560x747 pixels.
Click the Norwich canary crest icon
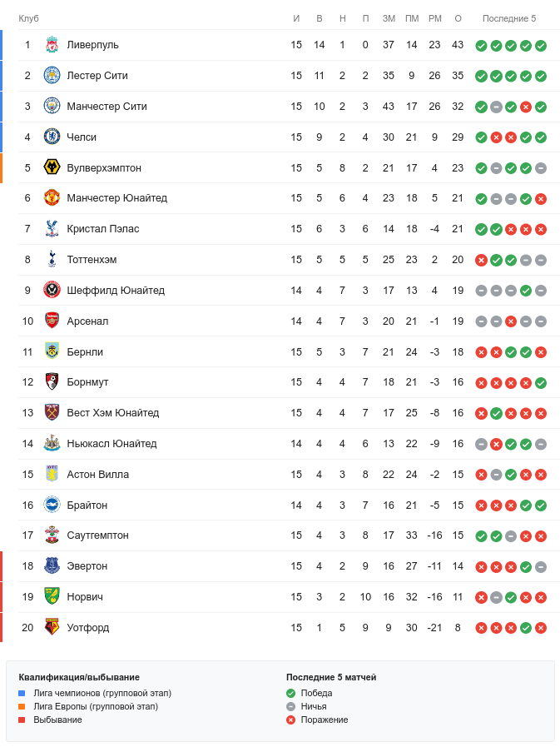click(52, 597)
